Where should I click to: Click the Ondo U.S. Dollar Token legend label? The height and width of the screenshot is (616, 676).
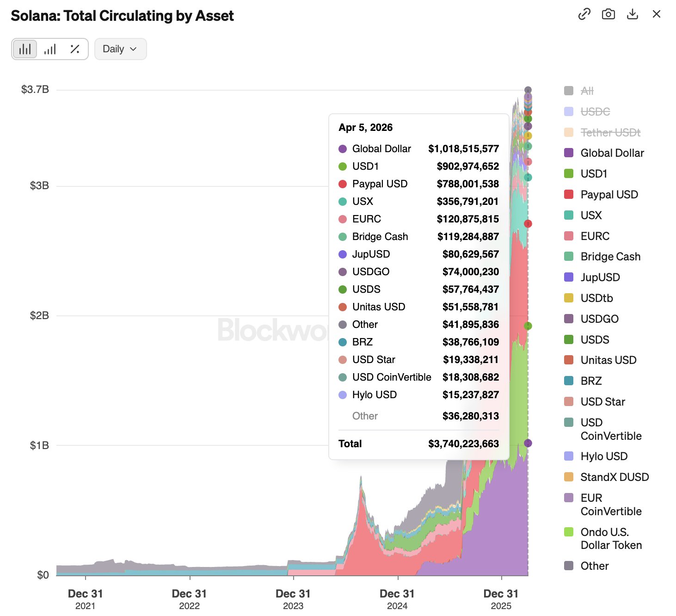pos(611,539)
